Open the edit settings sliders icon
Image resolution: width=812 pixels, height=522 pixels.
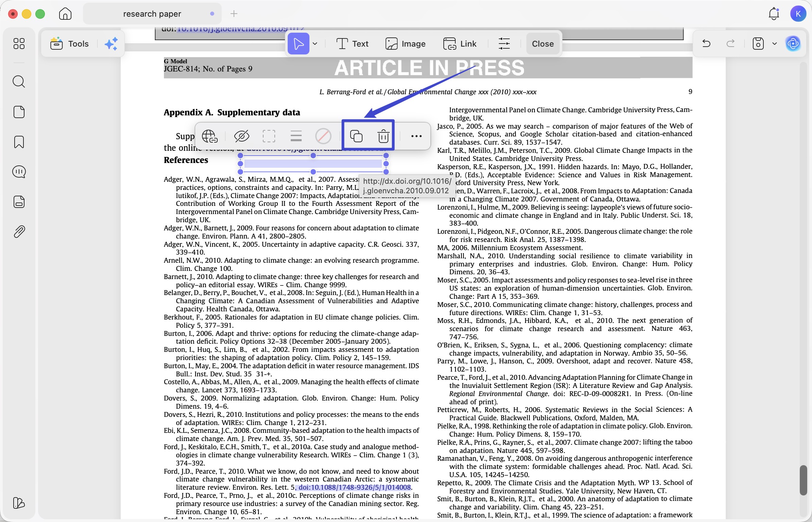pos(504,44)
